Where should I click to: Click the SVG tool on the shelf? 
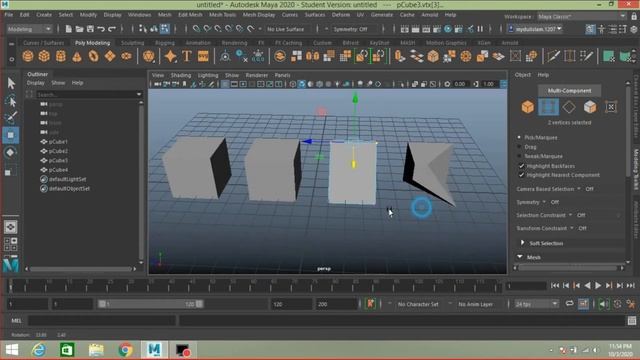click(203, 56)
